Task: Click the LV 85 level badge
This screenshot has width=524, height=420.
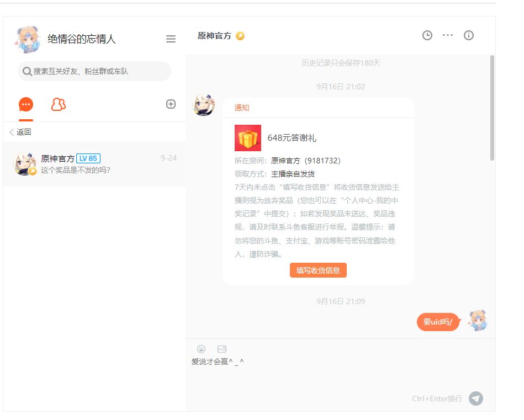Action: [88, 158]
